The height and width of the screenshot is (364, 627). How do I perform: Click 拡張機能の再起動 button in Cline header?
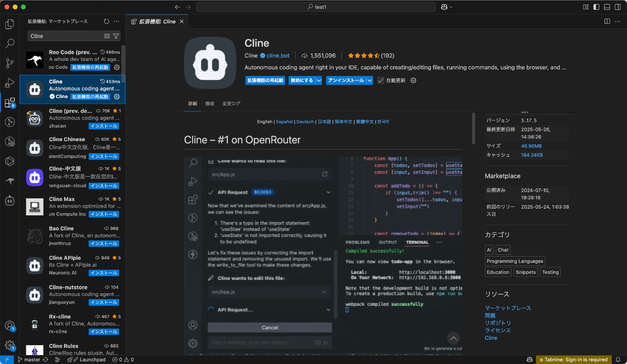[x=265, y=81]
